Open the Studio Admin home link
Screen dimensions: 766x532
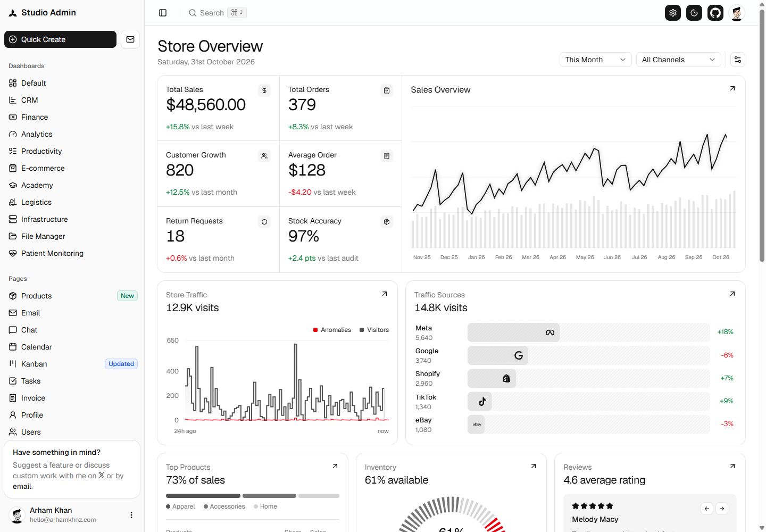(43, 13)
